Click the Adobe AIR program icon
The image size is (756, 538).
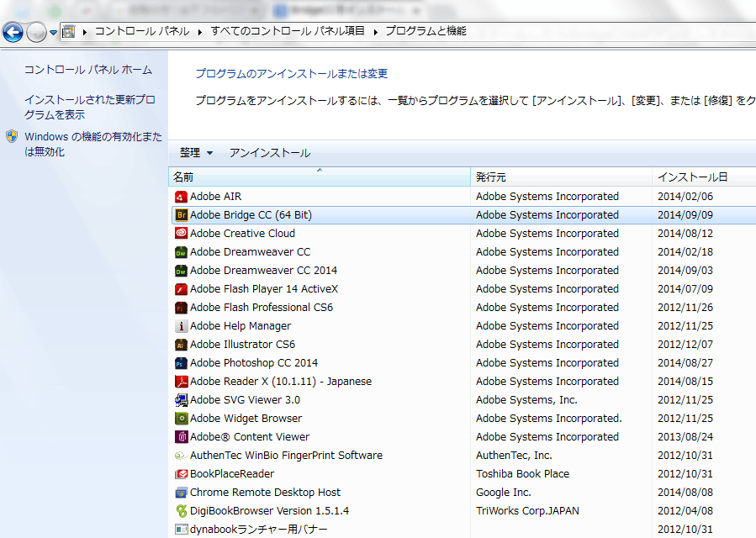pos(181,197)
